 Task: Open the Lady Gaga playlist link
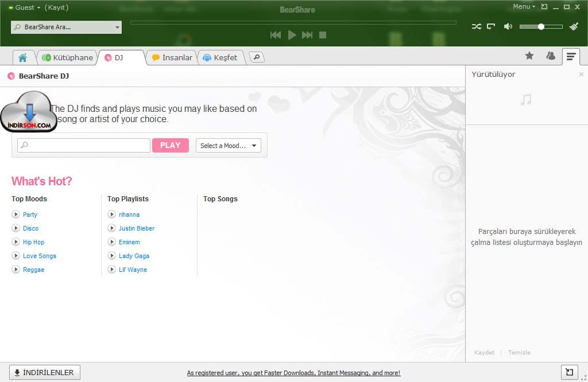click(x=134, y=256)
